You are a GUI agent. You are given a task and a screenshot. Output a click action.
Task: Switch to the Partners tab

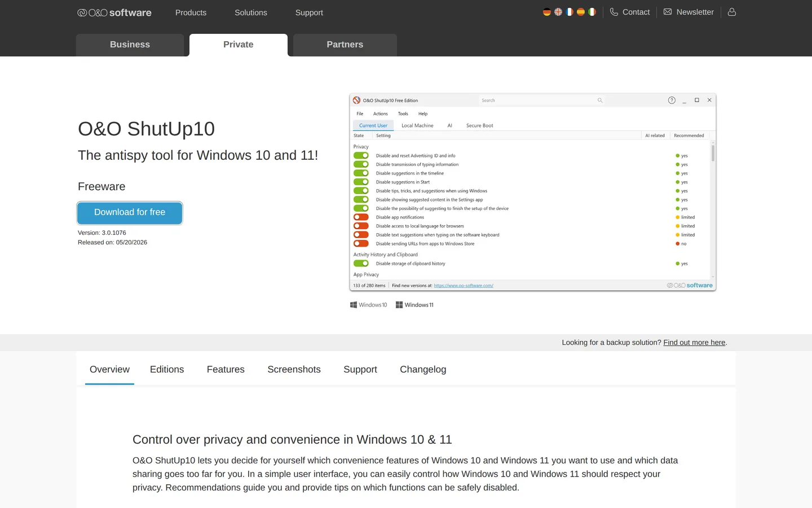point(345,45)
